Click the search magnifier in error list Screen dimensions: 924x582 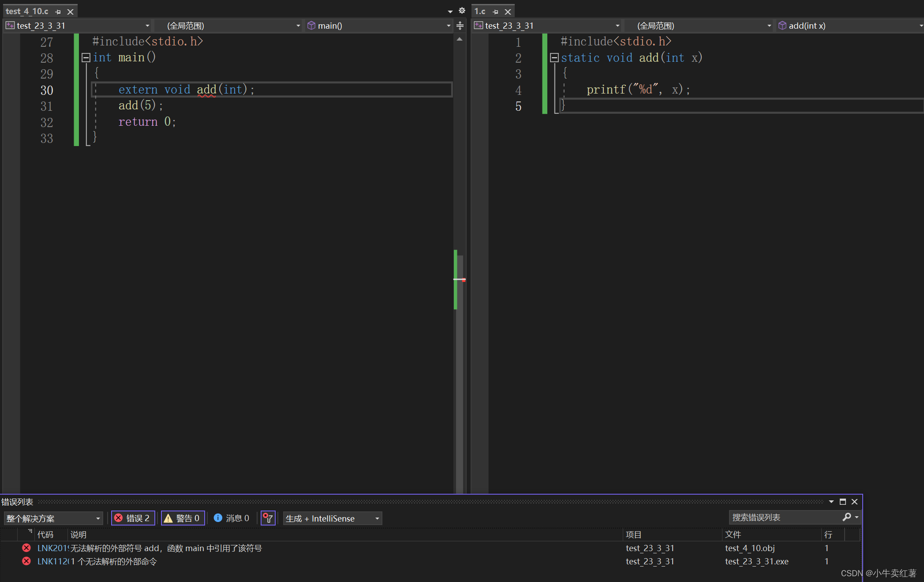846,517
